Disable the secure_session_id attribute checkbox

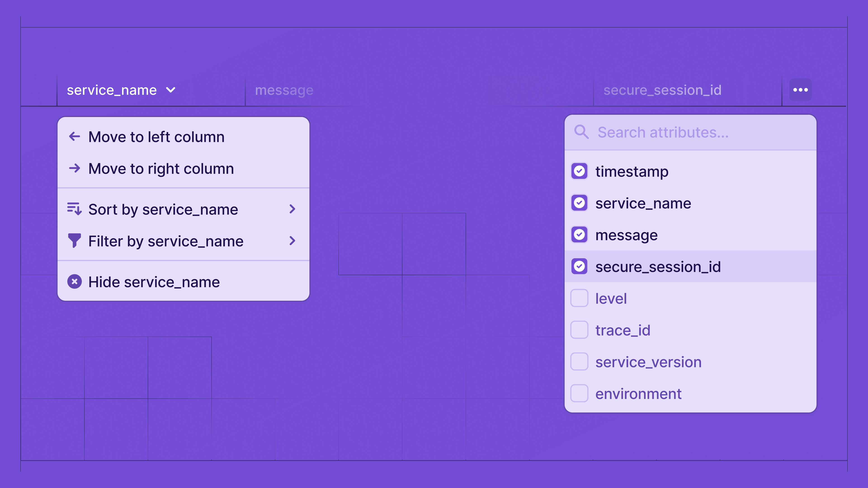[x=580, y=266]
